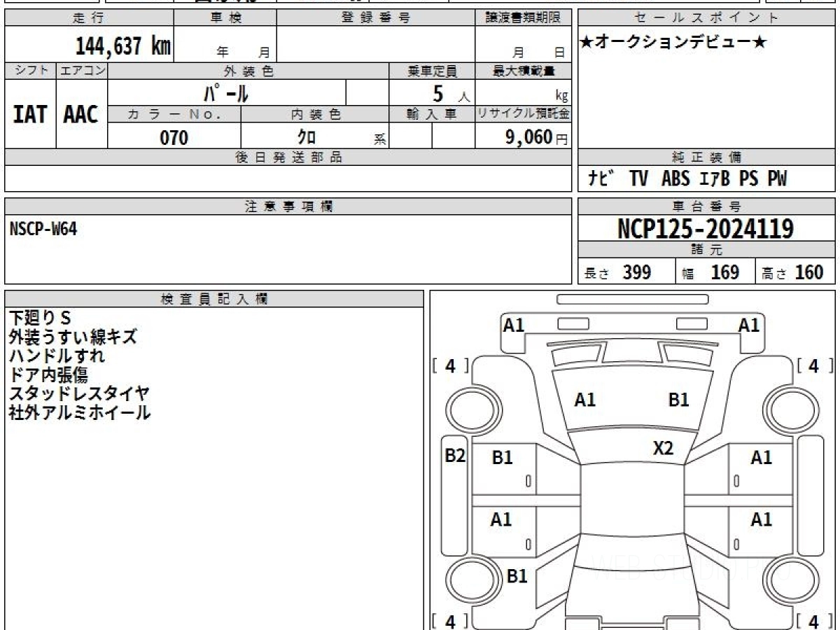The height and width of the screenshot is (630, 840).
Task: Click the 走行 column header
Action: pos(89,18)
